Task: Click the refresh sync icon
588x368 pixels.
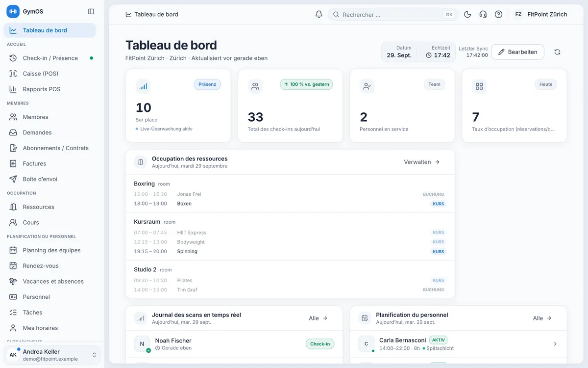Action: (x=557, y=52)
